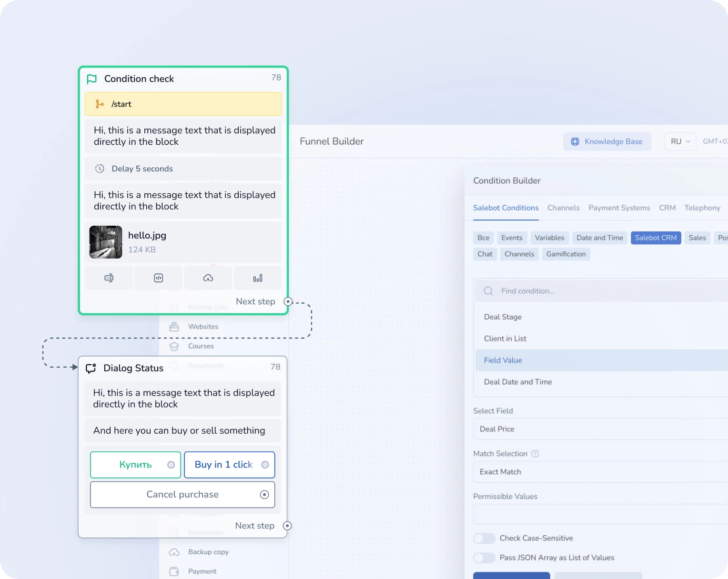The image size is (728, 579).
Task: Select the Events filter chip
Action: pos(512,238)
